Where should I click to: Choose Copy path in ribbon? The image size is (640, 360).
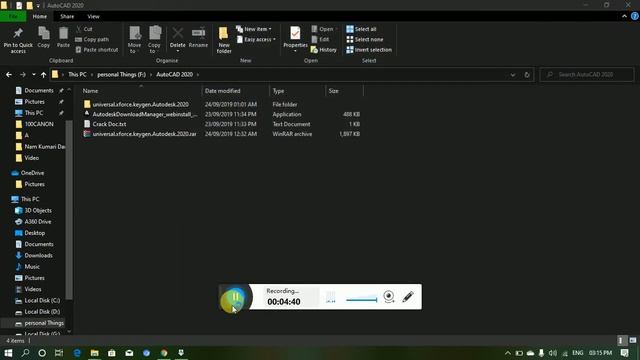[x=92, y=39]
